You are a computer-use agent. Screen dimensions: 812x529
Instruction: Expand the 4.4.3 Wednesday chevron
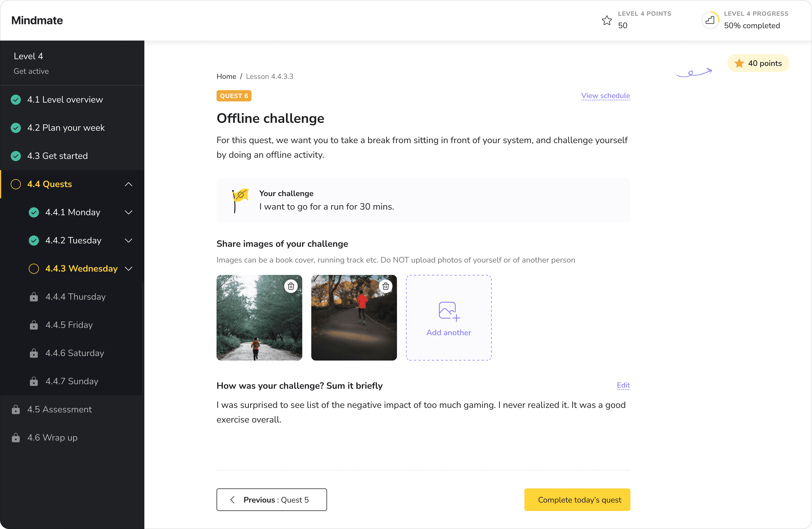coord(129,269)
